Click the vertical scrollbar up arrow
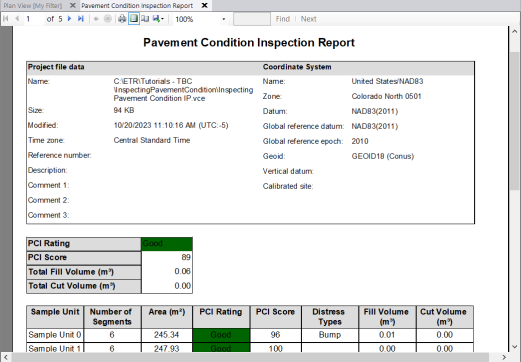521x362 pixels. point(515,31)
